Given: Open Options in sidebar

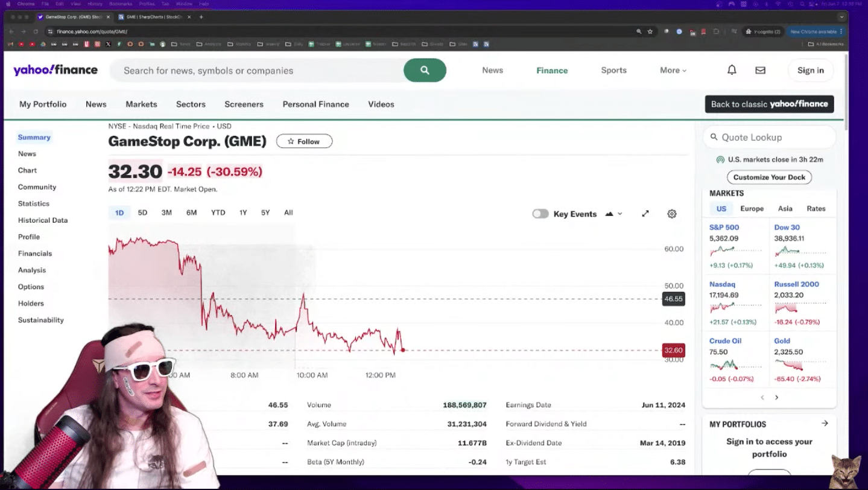Looking at the screenshot, I should point(31,287).
